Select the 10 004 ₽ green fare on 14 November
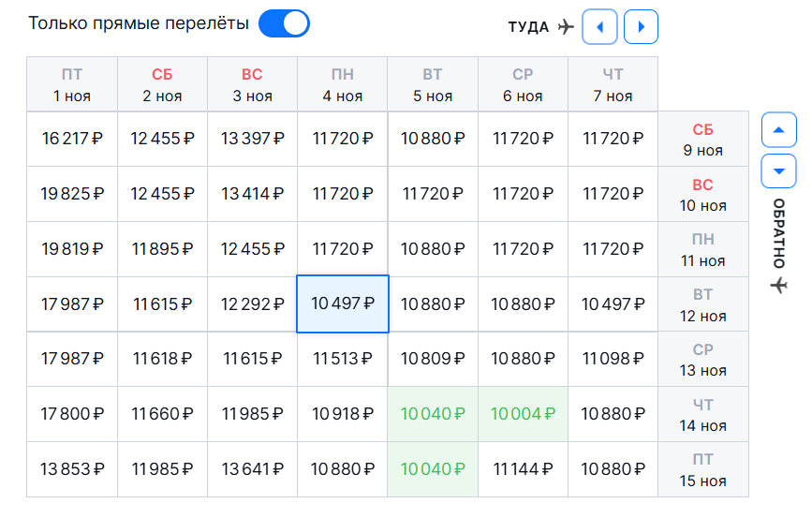The height and width of the screenshot is (518, 812). tap(523, 414)
